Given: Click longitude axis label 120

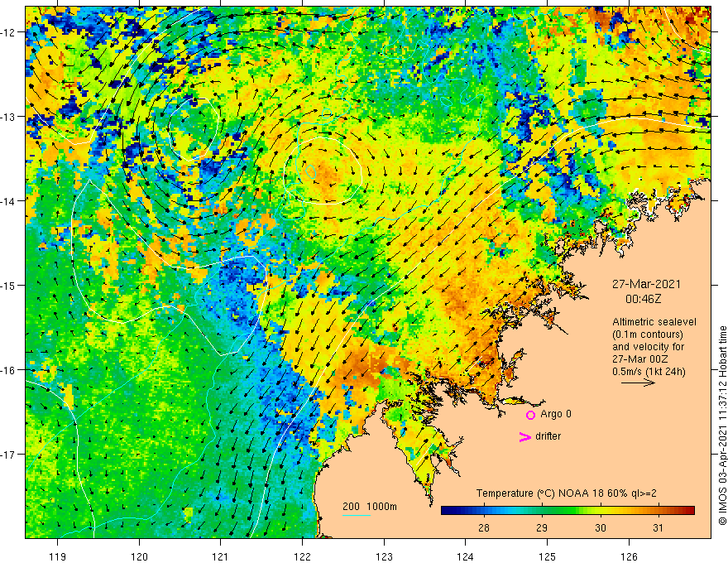Looking at the screenshot, I should click(139, 556).
